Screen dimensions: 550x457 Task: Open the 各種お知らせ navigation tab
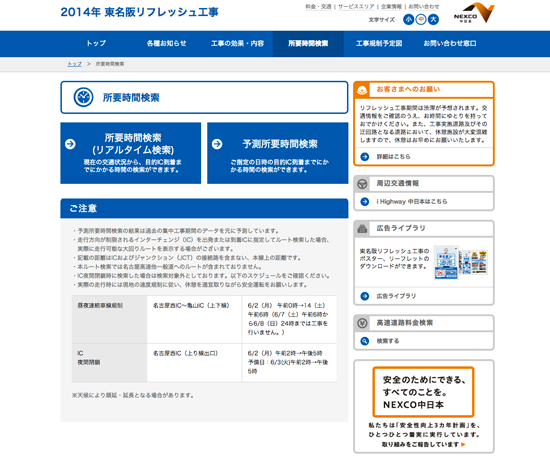point(167,43)
